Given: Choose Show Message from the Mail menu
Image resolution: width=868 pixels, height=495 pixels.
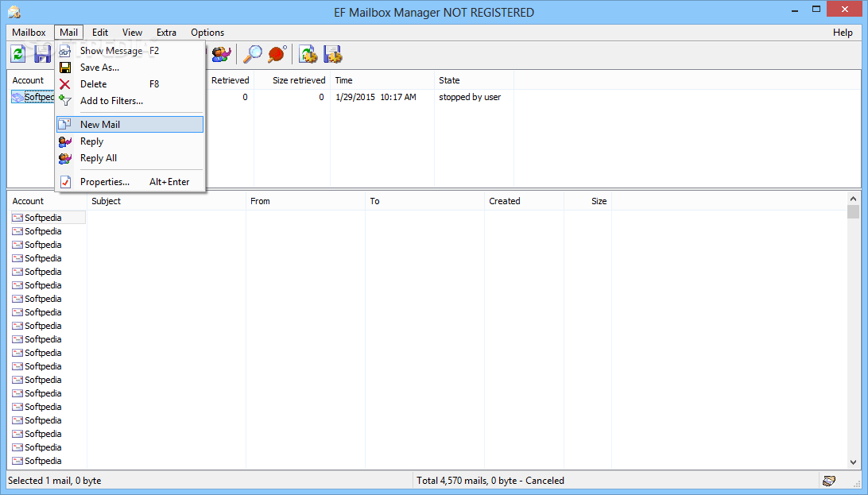Looking at the screenshot, I should (130, 51).
